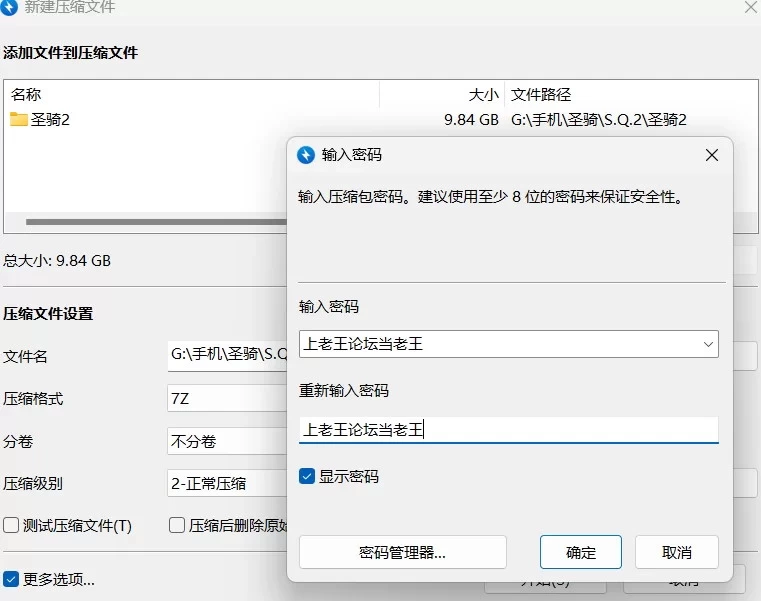The image size is (761, 601).
Task: Select the 9.84 GB size cell
Action: (471, 120)
